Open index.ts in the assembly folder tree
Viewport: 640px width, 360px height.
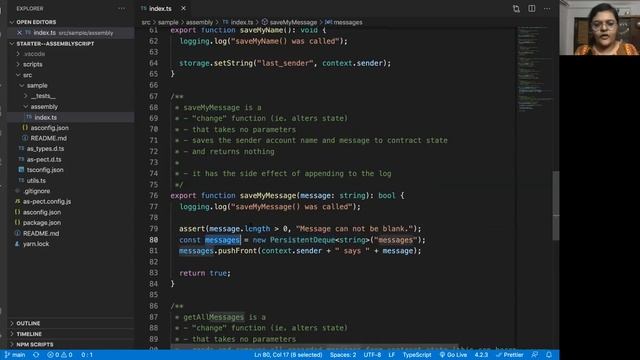(45, 118)
